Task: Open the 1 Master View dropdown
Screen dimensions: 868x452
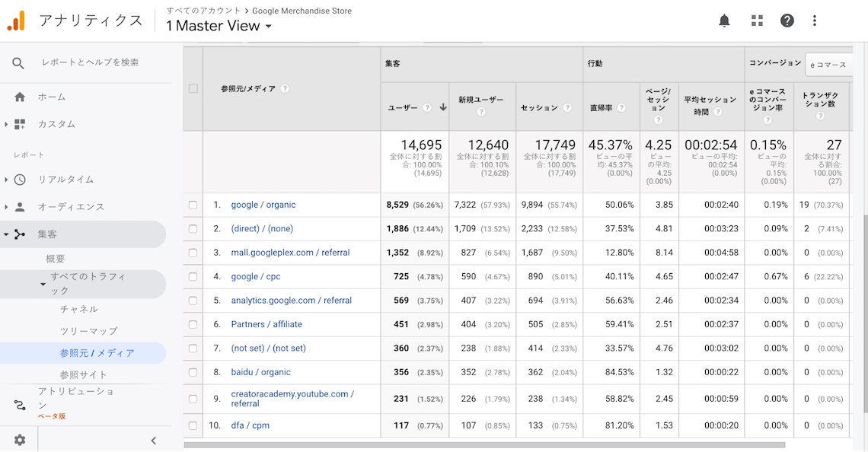Action: (219, 25)
